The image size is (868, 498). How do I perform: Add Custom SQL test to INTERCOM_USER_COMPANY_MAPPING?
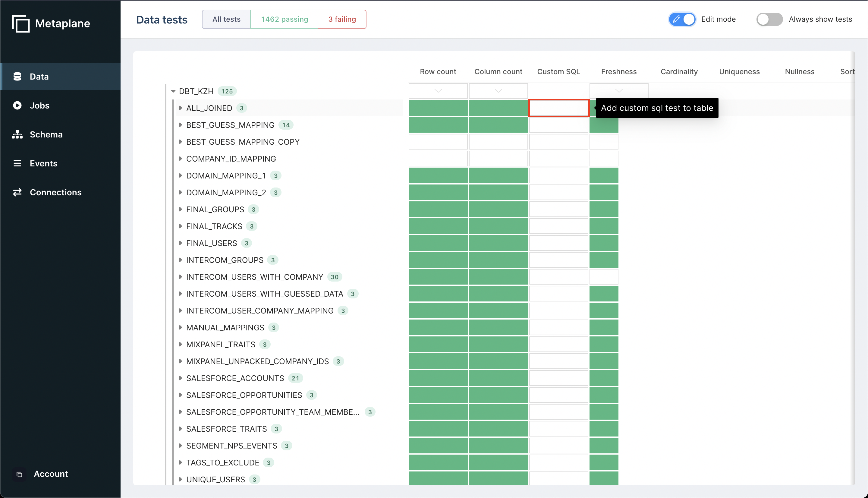click(x=558, y=310)
